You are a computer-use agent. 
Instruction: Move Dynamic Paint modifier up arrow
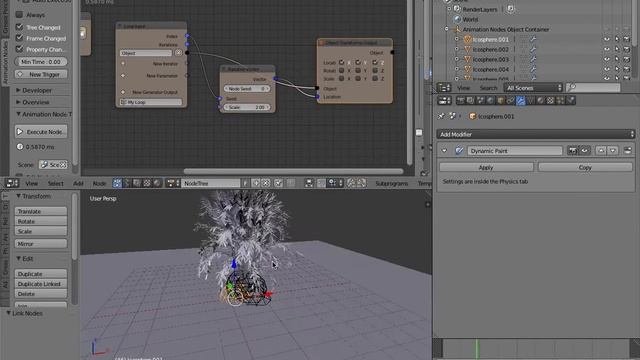601,151
